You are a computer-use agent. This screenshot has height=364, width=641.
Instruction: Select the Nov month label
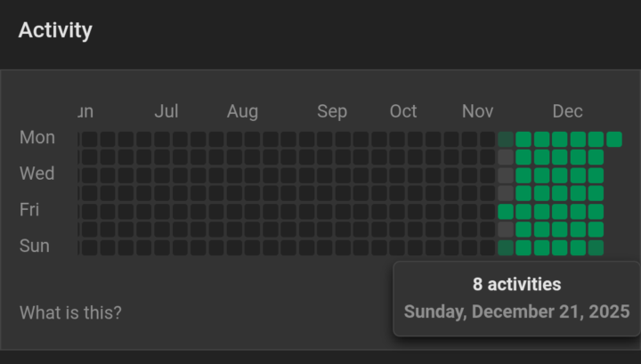click(x=478, y=111)
